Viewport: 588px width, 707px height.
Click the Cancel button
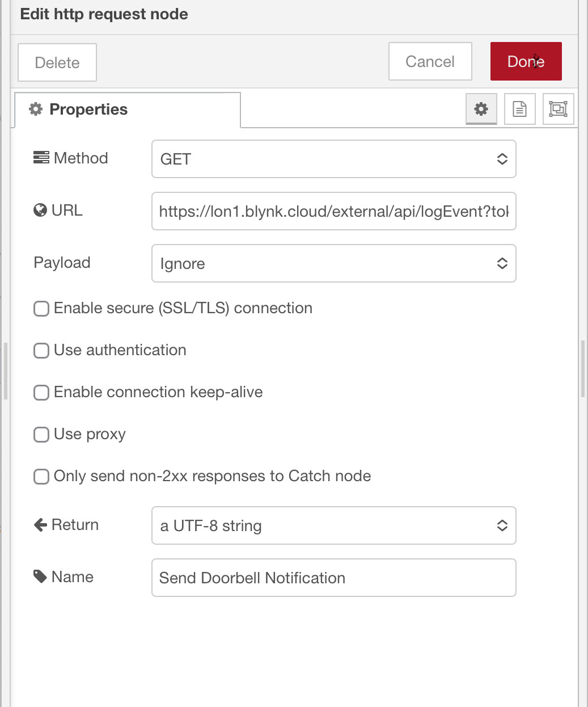(430, 61)
